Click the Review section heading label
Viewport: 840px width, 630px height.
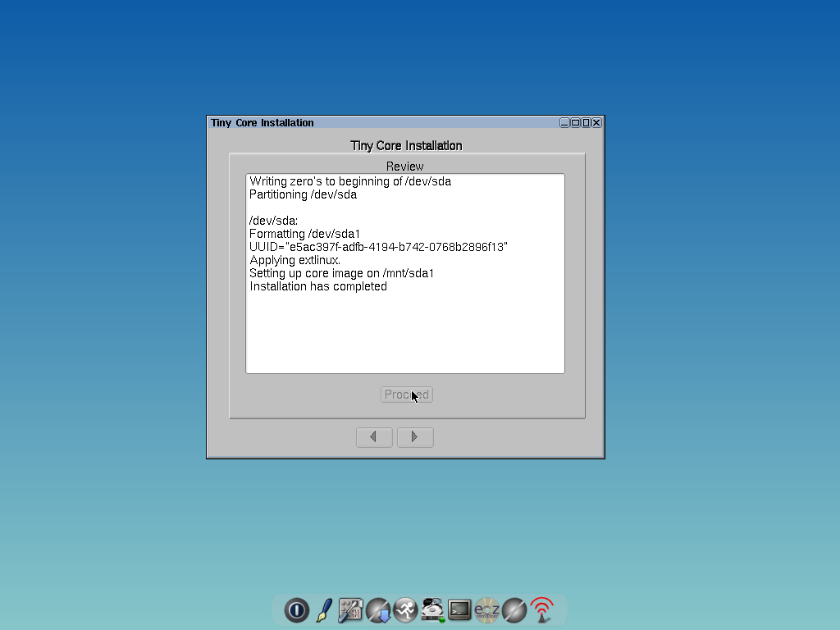[x=404, y=166]
